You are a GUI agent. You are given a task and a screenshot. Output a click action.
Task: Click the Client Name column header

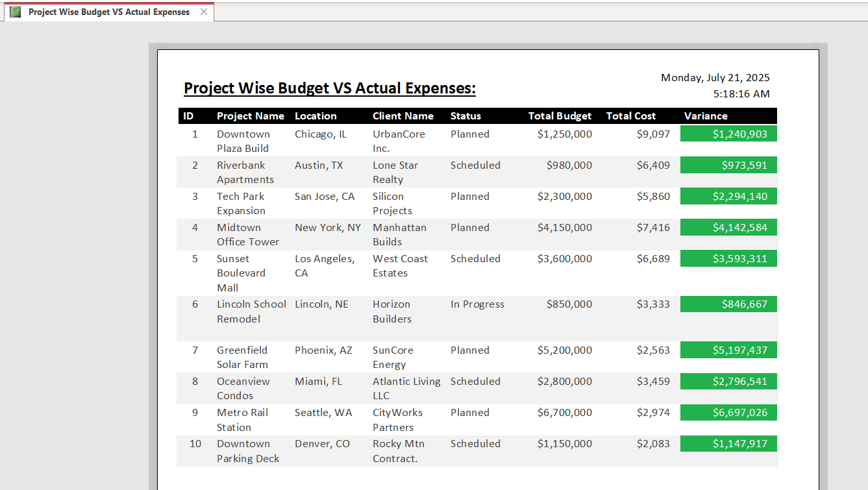tap(403, 116)
